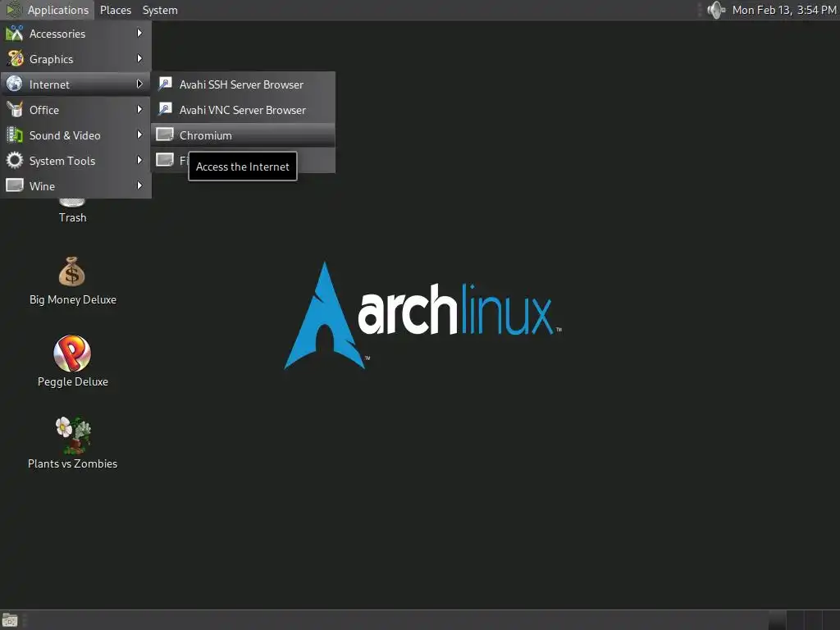The height and width of the screenshot is (630, 840).
Task: Click the Office category icon
Action: coord(15,109)
